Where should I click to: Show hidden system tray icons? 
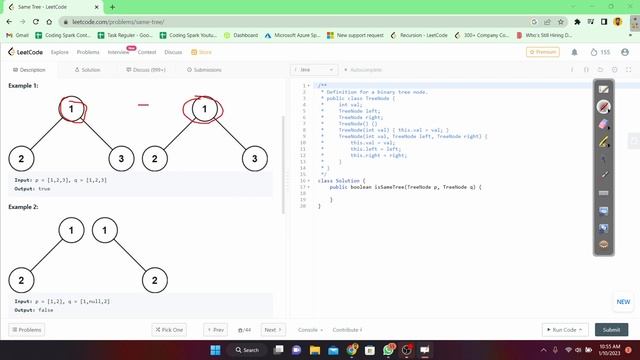tap(543, 350)
